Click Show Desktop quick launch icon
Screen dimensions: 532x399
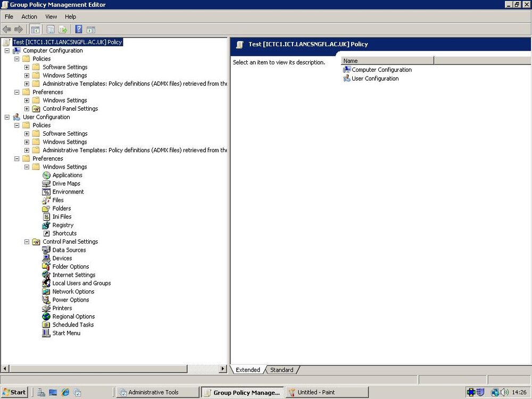point(53,393)
